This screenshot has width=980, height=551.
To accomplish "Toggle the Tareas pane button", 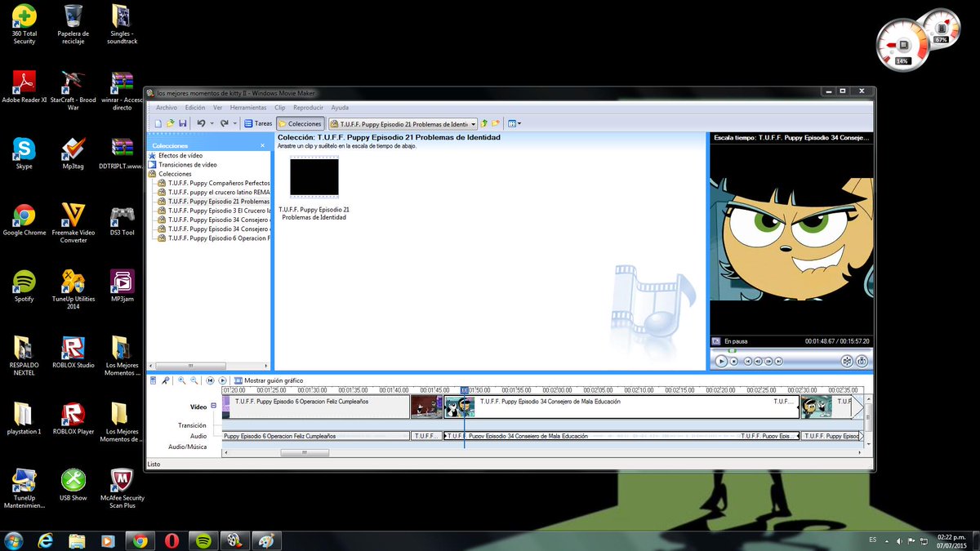I will [x=258, y=123].
